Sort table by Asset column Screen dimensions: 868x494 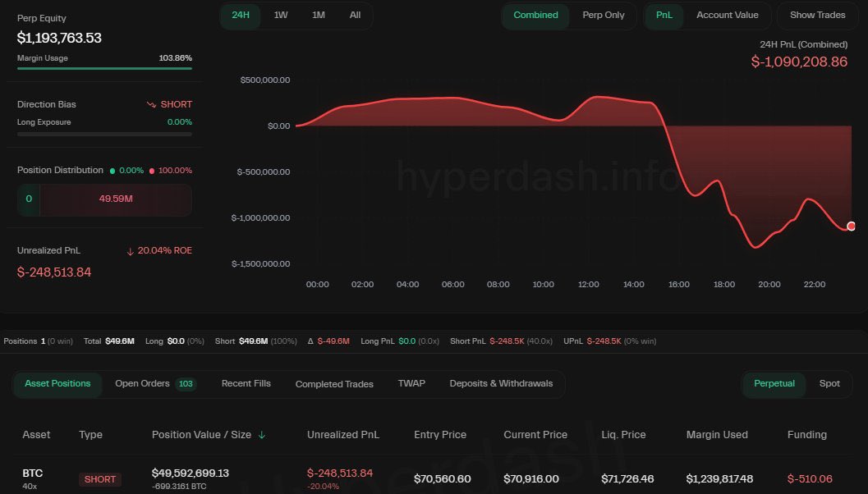point(36,435)
